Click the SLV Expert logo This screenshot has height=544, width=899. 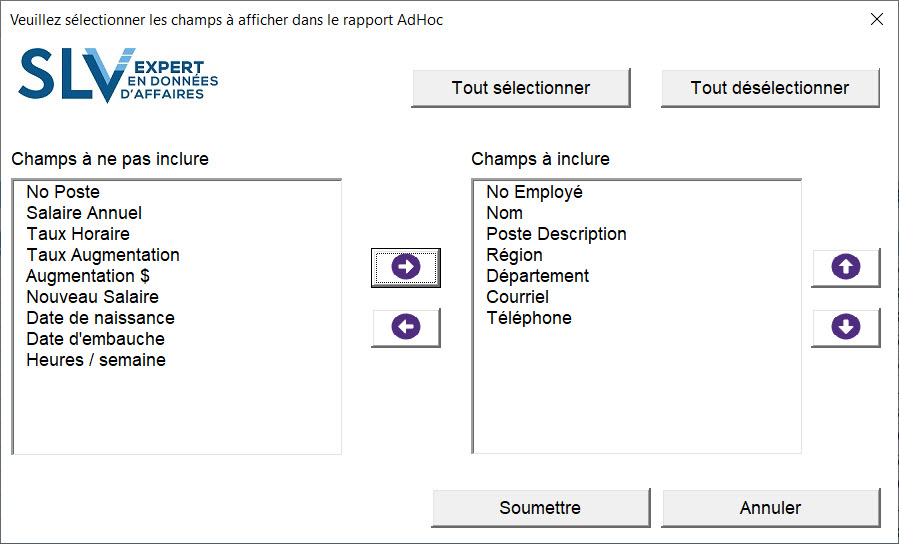point(118,75)
